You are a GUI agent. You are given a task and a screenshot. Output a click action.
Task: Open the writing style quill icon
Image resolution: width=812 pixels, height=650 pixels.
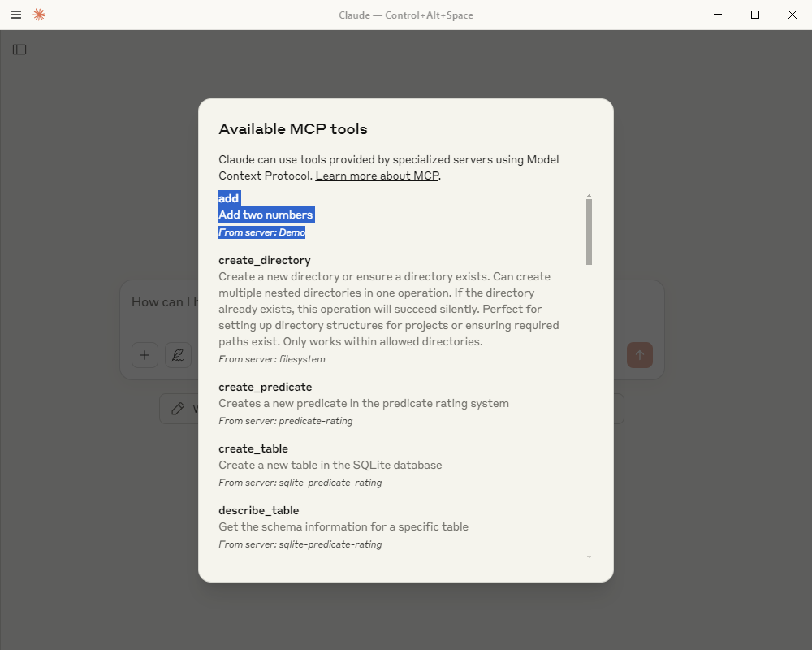(x=178, y=355)
